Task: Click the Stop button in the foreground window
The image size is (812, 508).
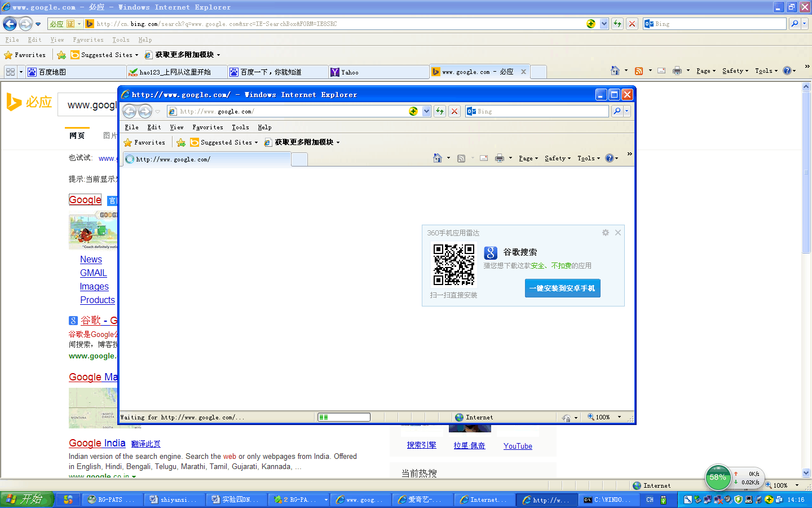Action: coord(454,111)
